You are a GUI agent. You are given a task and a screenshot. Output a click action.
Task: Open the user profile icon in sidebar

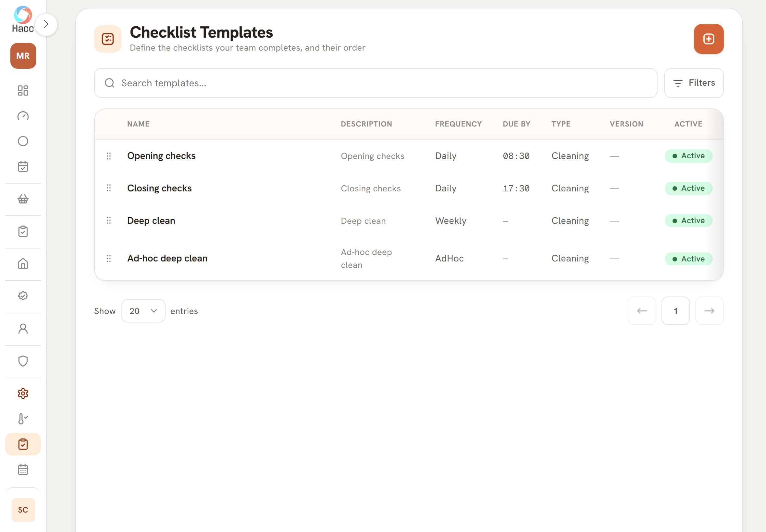[23, 329]
